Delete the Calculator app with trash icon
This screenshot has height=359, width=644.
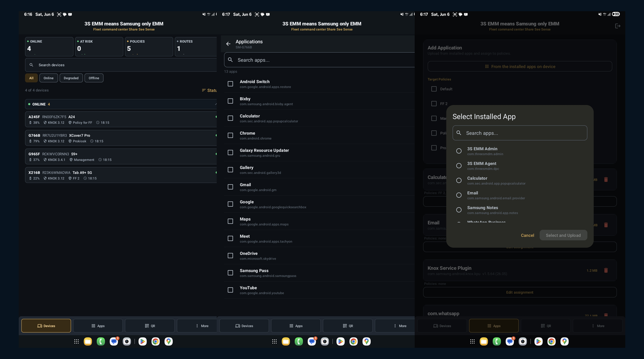coord(606,179)
